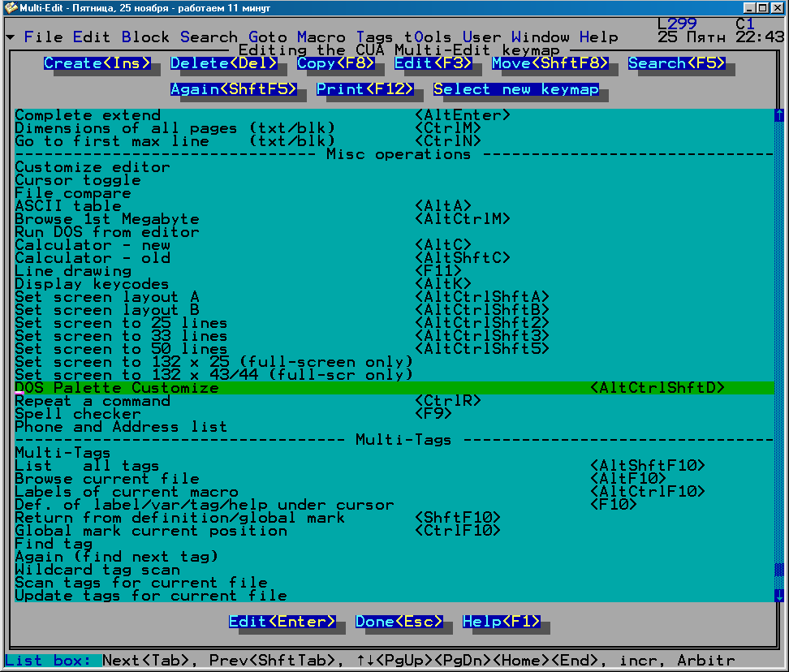Viewport: 789px width, 672px height.
Task: Open Help<F1> at the bottom
Action: click(502, 622)
